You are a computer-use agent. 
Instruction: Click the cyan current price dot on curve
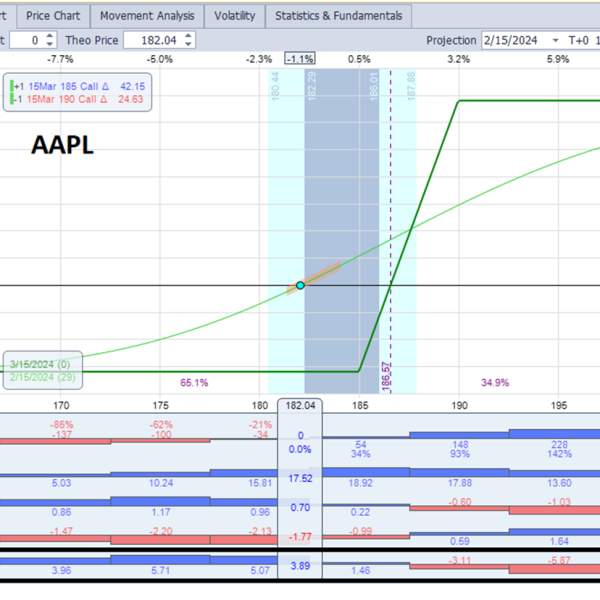pos(300,286)
